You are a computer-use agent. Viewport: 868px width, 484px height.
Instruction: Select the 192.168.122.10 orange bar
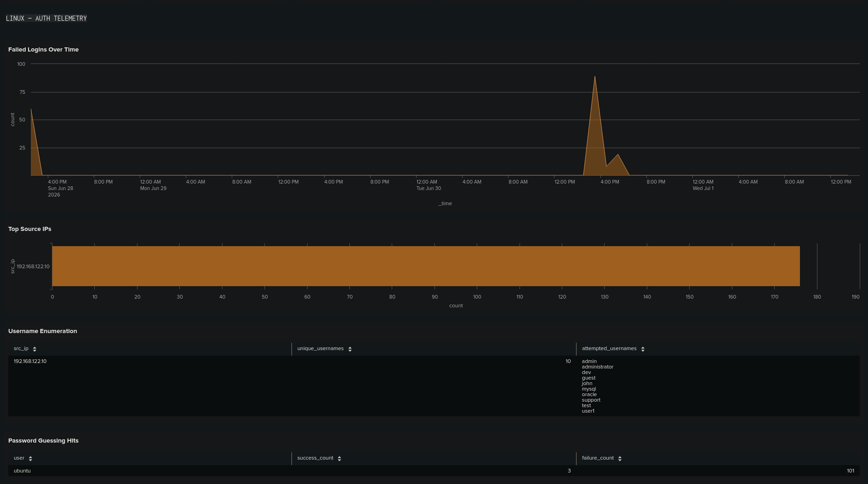(426, 266)
